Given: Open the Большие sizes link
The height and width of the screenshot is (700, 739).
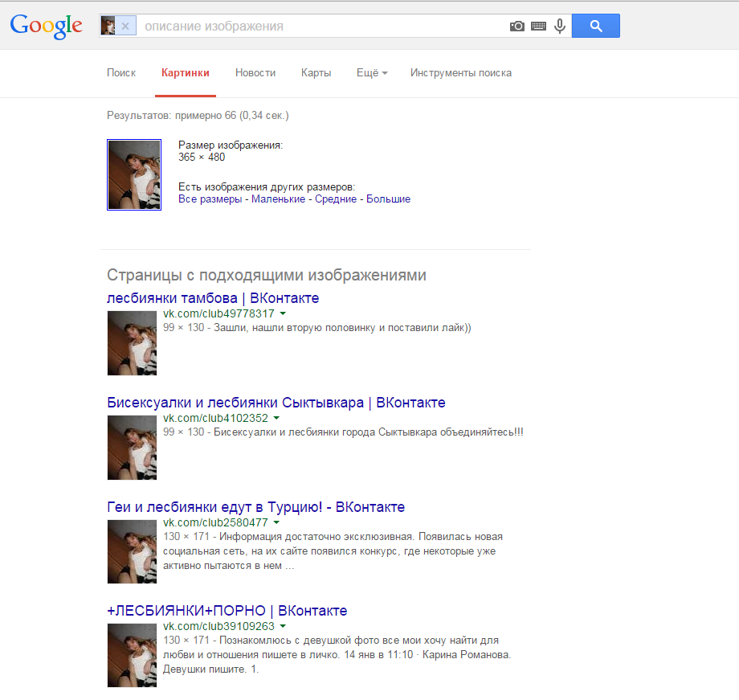Looking at the screenshot, I should (x=388, y=199).
